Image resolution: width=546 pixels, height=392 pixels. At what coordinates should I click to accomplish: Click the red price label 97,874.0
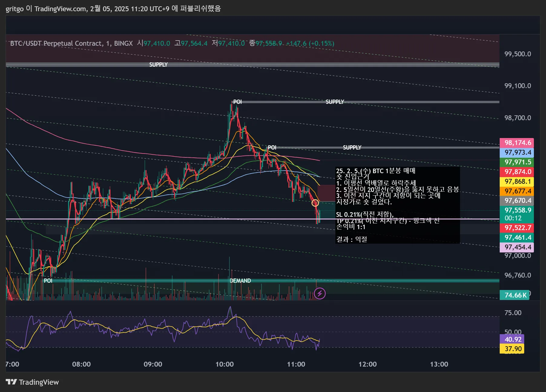pos(517,172)
